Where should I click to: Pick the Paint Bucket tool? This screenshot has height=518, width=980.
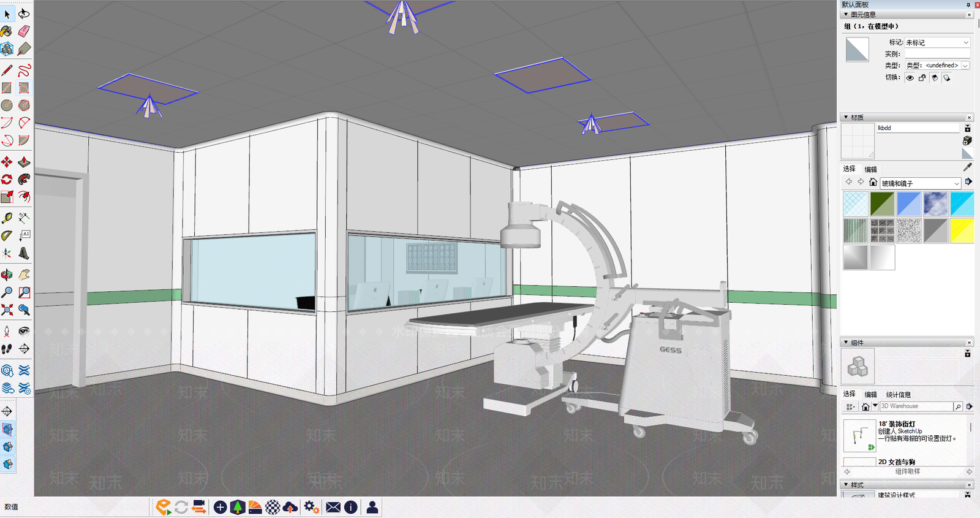tap(7, 31)
